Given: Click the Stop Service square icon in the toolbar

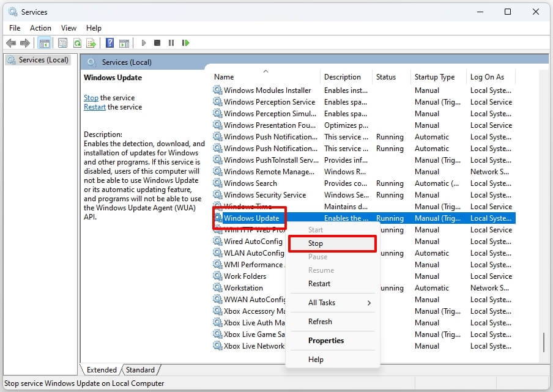Looking at the screenshot, I should tap(157, 43).
